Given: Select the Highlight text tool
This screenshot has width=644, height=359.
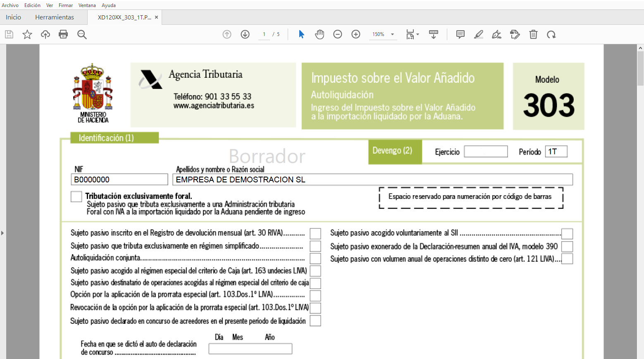Looking at the screenshot, I should pos(478,34).
